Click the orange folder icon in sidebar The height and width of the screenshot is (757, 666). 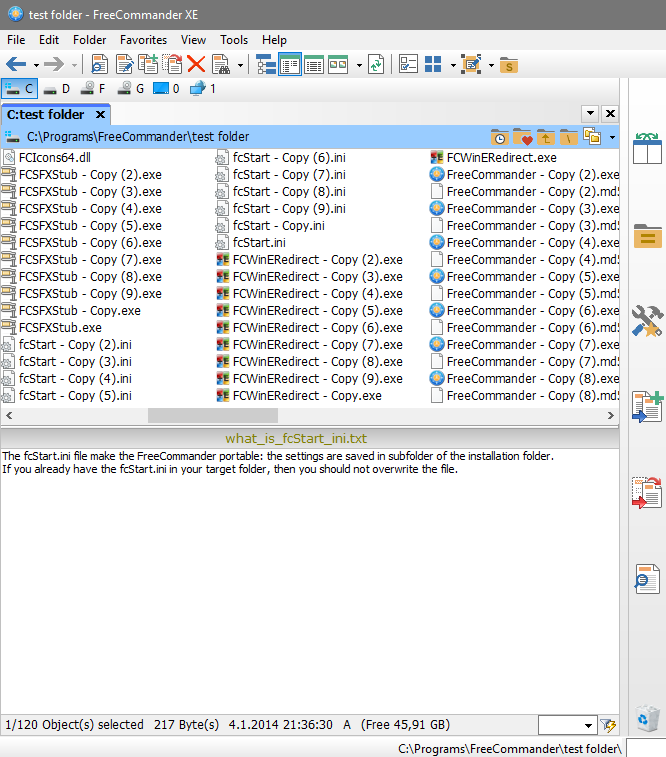(x=648, y=236)
